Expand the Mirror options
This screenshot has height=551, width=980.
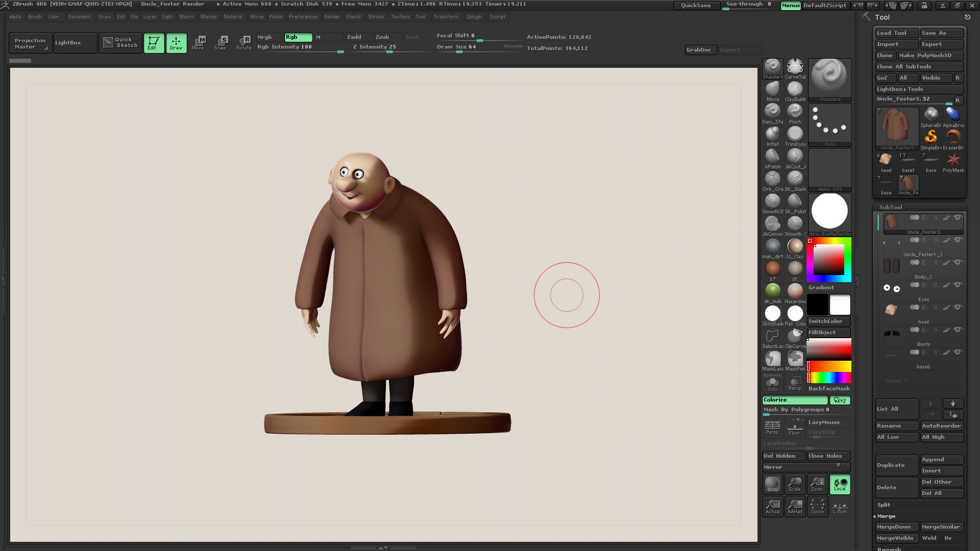(x=806, y=467)
